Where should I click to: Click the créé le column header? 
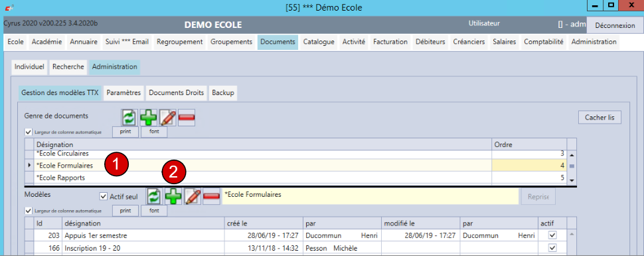click(264, 223)
